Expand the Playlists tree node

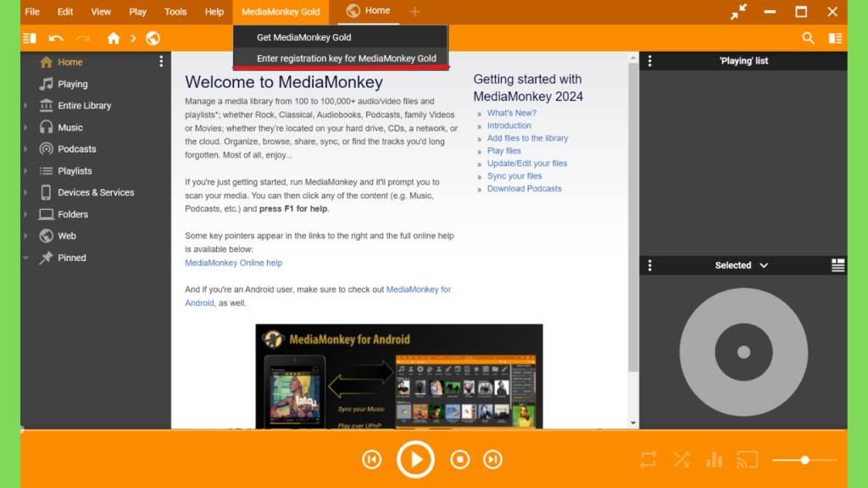[x=25, y=171]
